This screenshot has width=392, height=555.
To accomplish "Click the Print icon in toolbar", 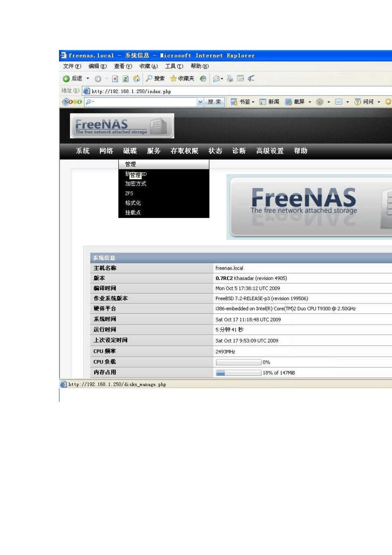I will [230, 78].
